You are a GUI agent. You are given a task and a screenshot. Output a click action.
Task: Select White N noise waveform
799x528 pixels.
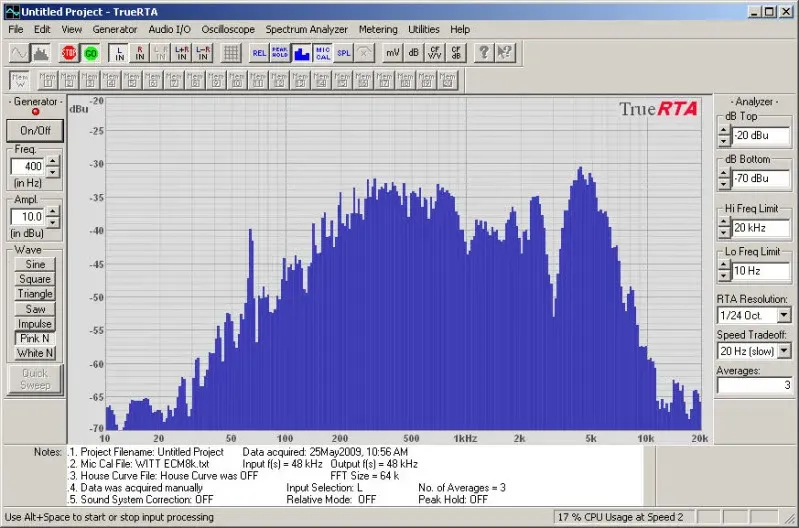point(35,353)
